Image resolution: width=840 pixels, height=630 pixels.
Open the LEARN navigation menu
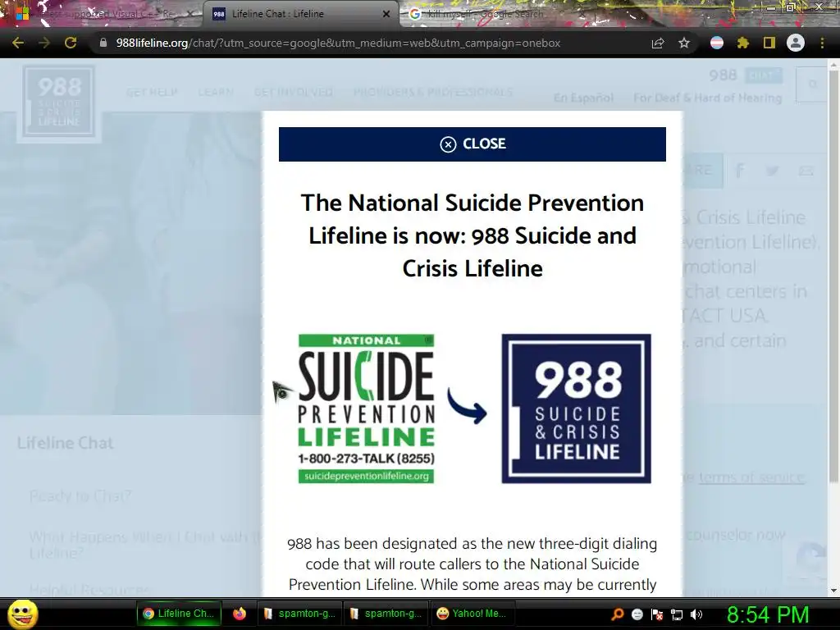coord(216,92)
